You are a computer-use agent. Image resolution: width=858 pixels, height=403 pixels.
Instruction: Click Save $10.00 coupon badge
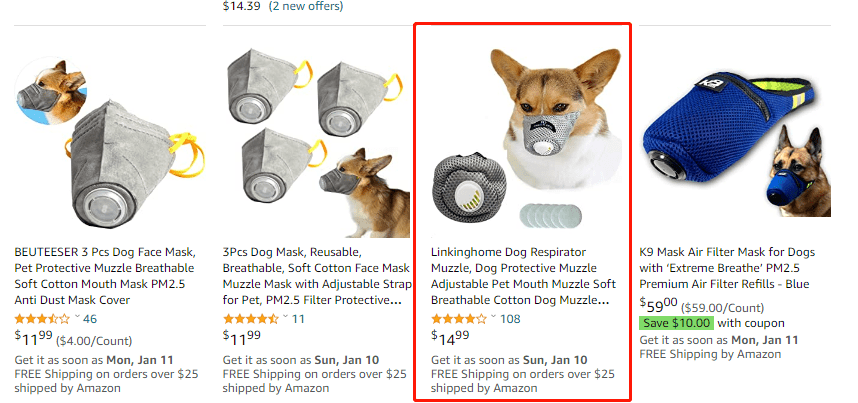676,323
